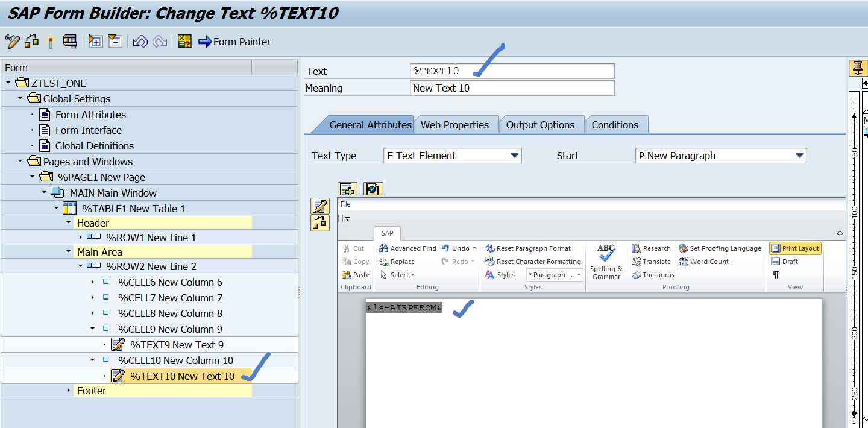Click the Redo arrow icon
The width and height of the screenshot is (868, 428).
click(159, 42)
